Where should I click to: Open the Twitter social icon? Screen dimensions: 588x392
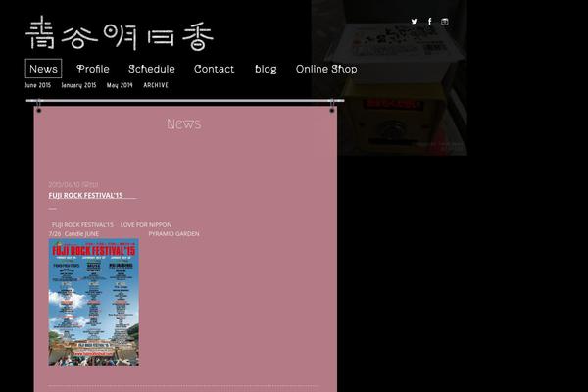415,21
